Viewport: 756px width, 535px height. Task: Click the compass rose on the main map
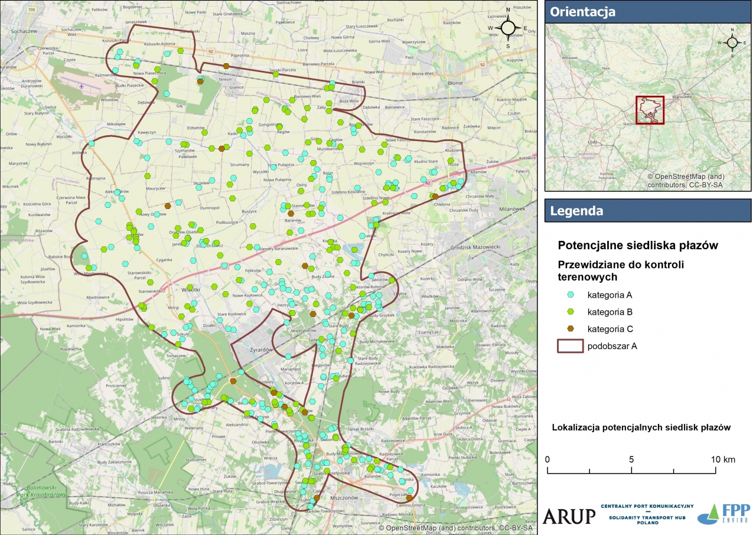coord(508,28)
